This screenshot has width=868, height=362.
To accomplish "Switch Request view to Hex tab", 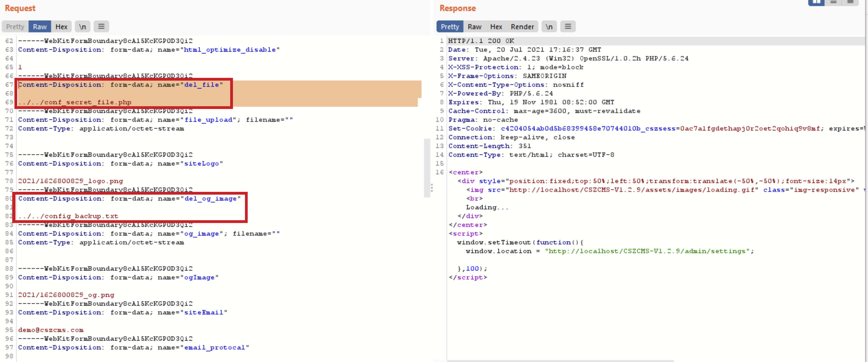I will 61,27.
